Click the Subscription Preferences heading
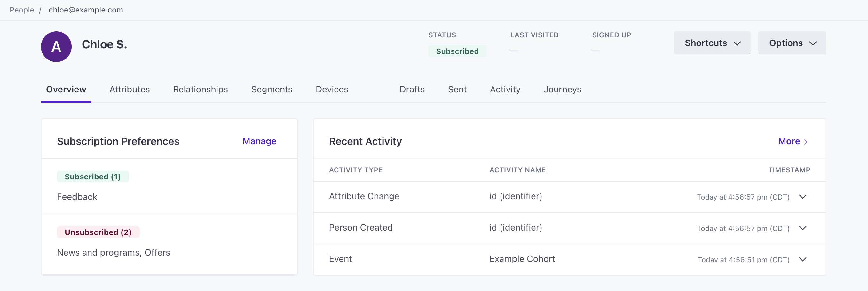Image resolution: width=868 pixels, height=291 pixels. pyautogui.click(x=118, y=141)
